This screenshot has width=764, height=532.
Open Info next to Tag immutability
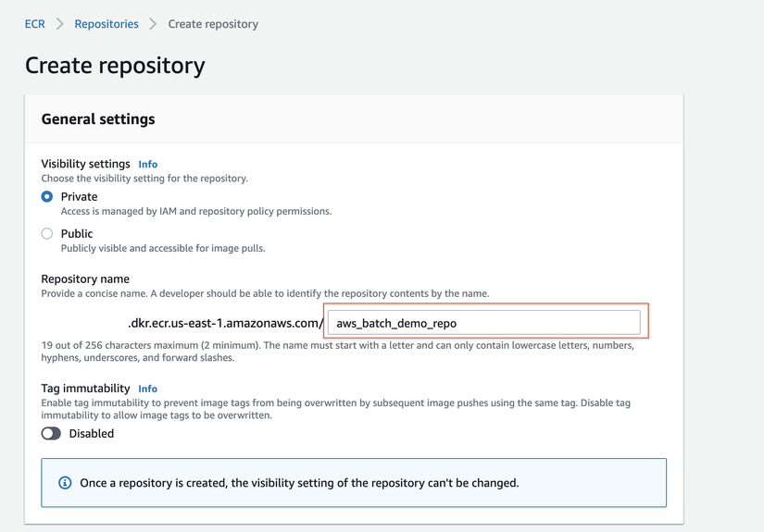148,390
